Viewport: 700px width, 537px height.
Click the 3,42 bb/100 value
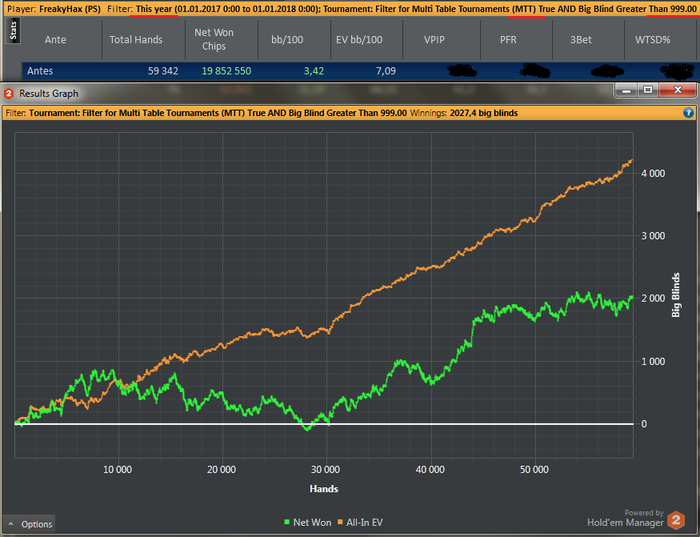(x=314, y=71)
